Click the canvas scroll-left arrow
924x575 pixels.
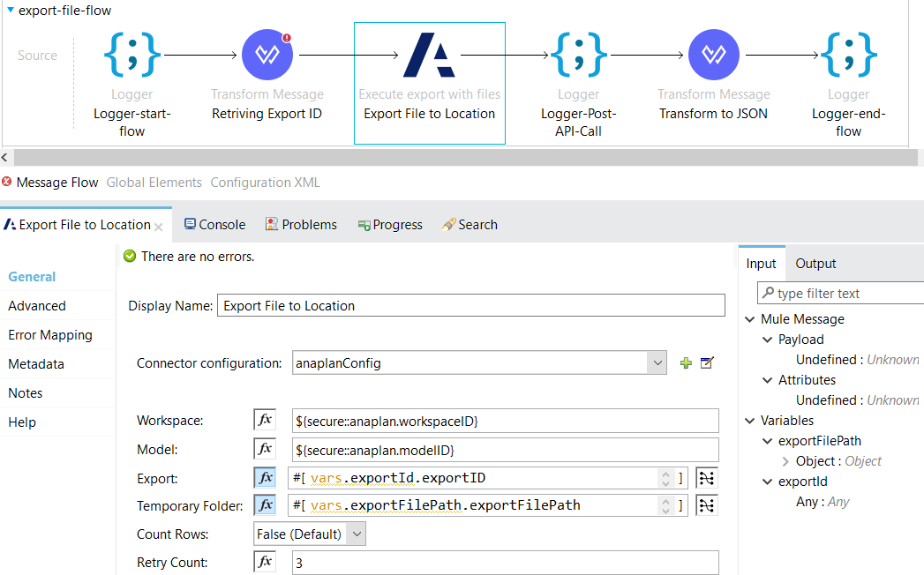[4, 157]
